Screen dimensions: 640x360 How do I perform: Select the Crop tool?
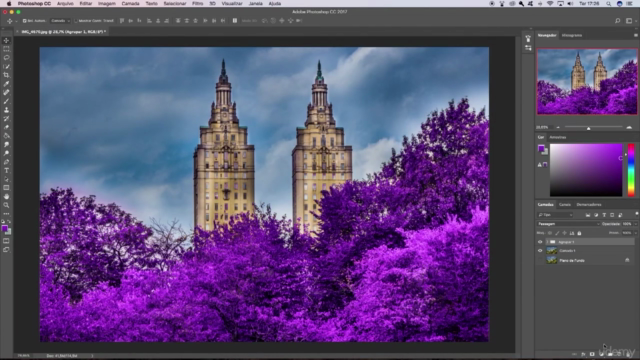6,75
